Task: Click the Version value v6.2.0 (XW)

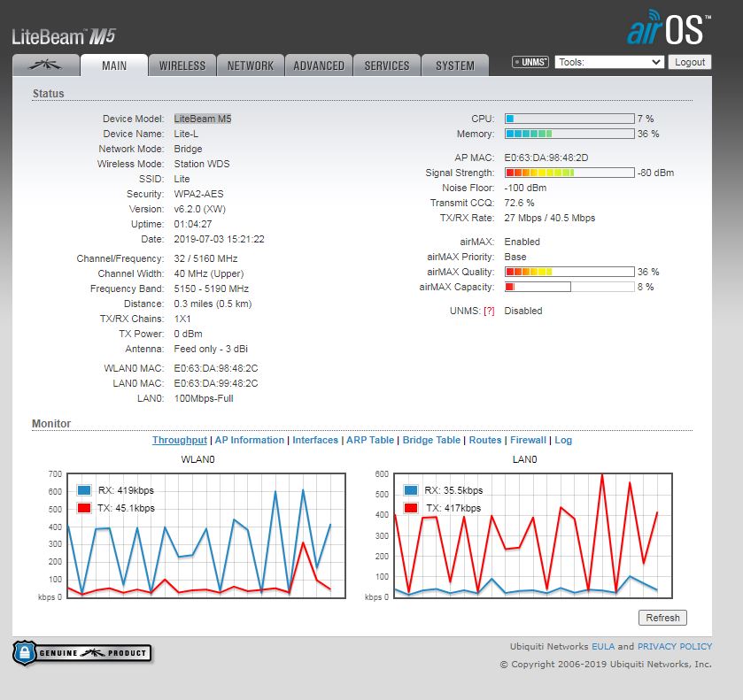Action: (x=199, y=210)
